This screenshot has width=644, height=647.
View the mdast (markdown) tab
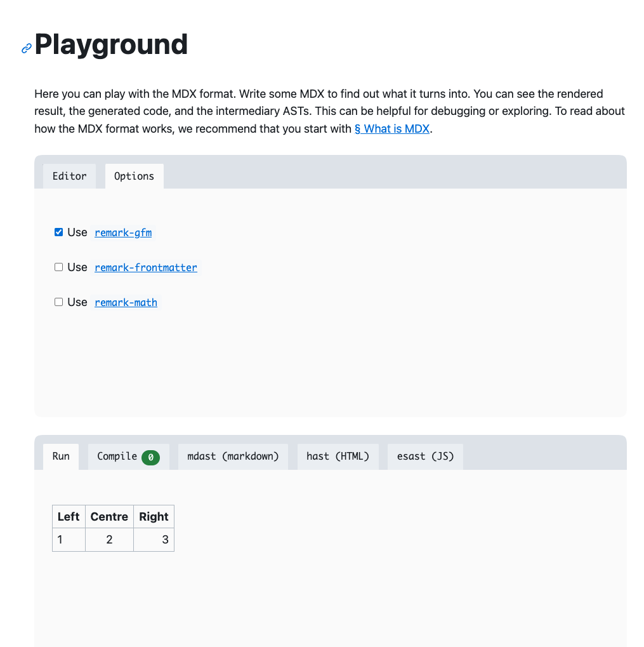pyautogui.click(x=233, y=456)
